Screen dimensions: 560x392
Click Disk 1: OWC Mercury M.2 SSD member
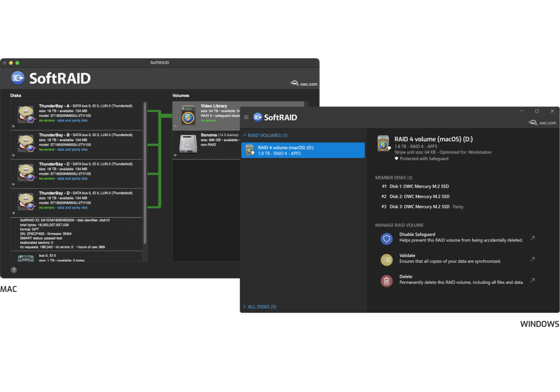pos(416,186)
